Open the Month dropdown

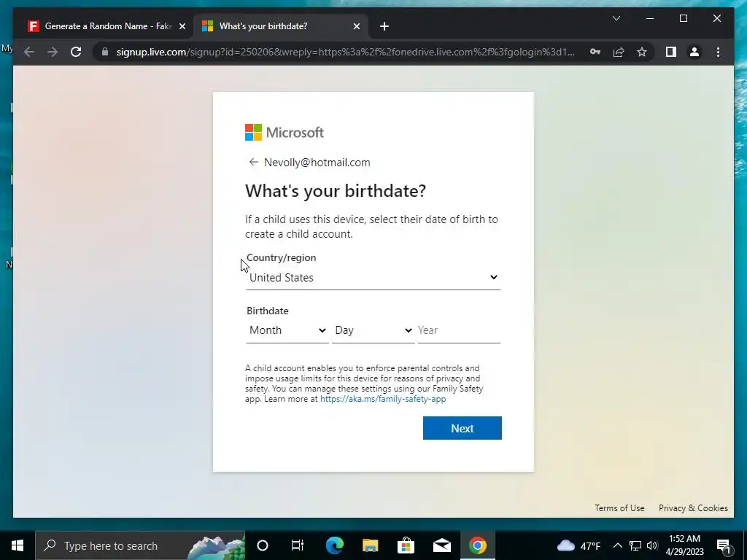click(287, 330)
